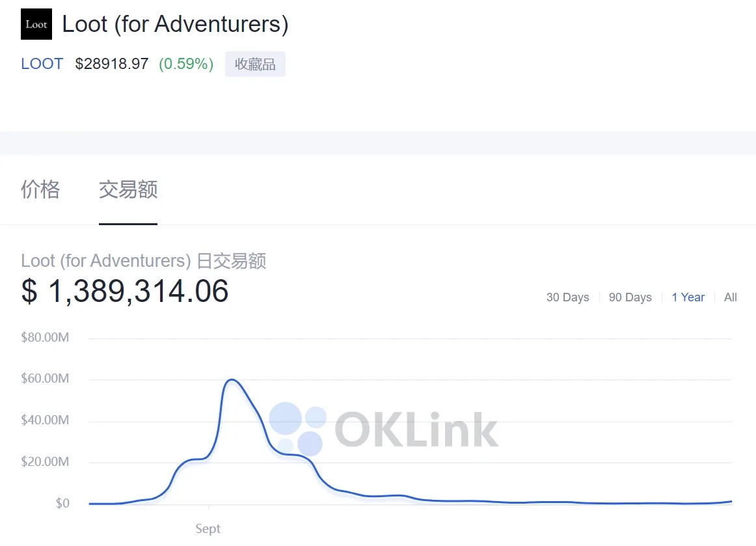Click the black Loot logo icon

pos(36,25)
